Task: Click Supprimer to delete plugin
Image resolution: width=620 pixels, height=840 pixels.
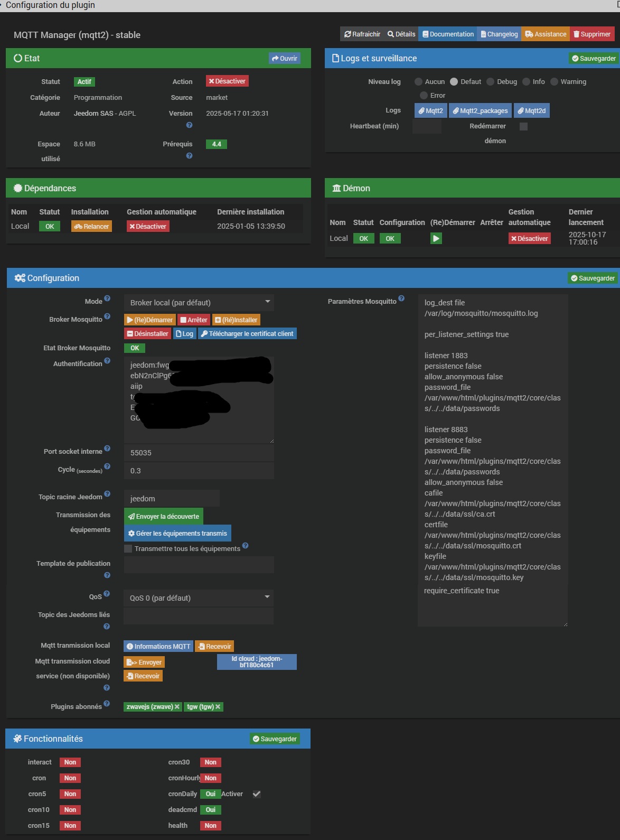Action: pyautogui.click(x=592, y=34)
